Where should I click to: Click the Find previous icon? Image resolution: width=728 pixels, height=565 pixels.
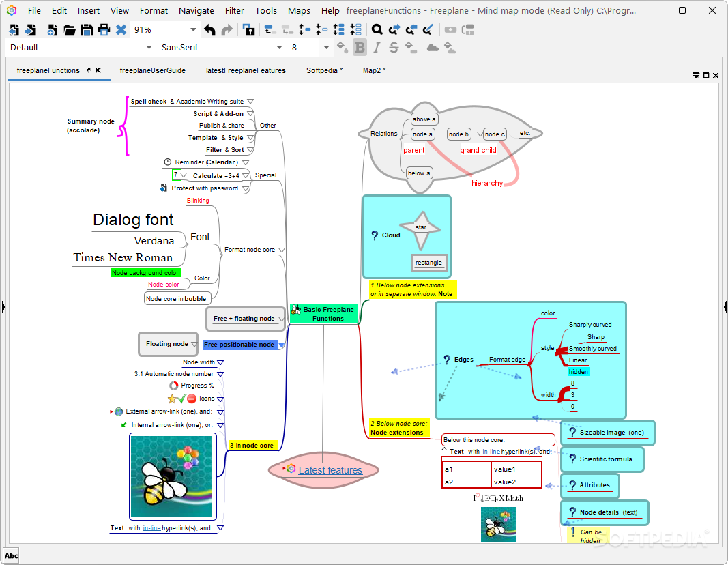coord(411,30)
